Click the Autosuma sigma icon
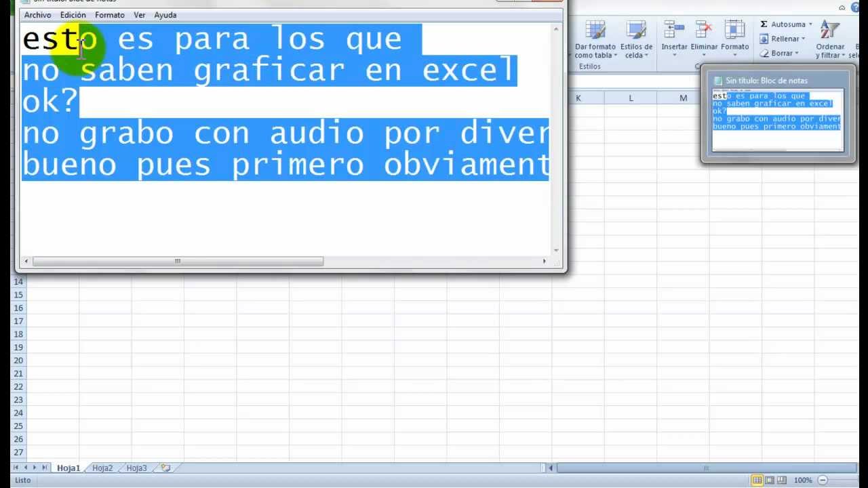Image resolution: width=868 pixels, height=488 pixels. (x=764, y=24)
